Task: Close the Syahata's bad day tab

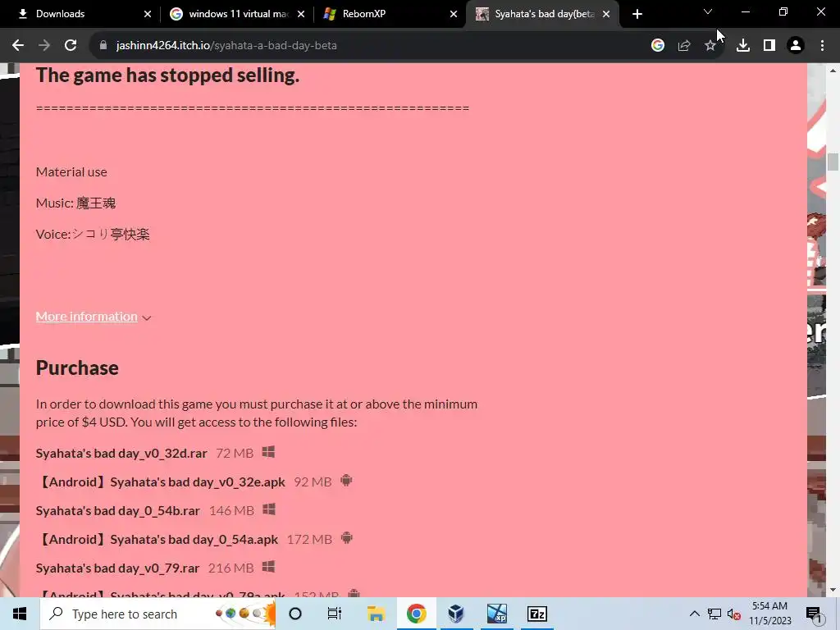Action: pos(606,14)
